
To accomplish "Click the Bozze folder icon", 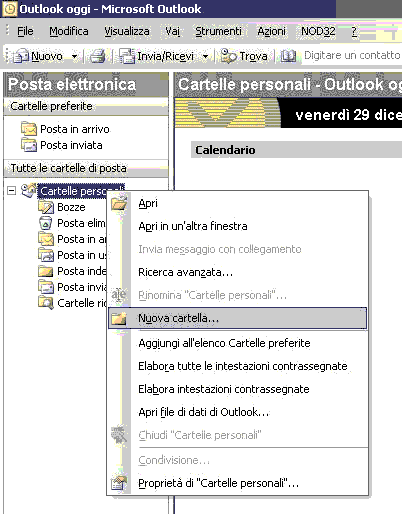I will point(46,207).
